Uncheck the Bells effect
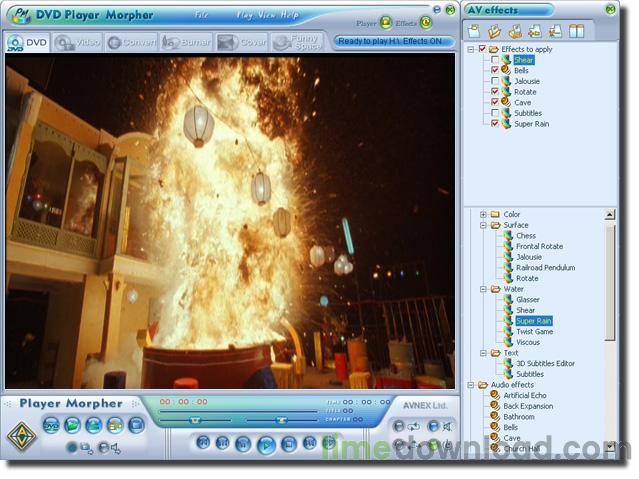 point(495,71)
